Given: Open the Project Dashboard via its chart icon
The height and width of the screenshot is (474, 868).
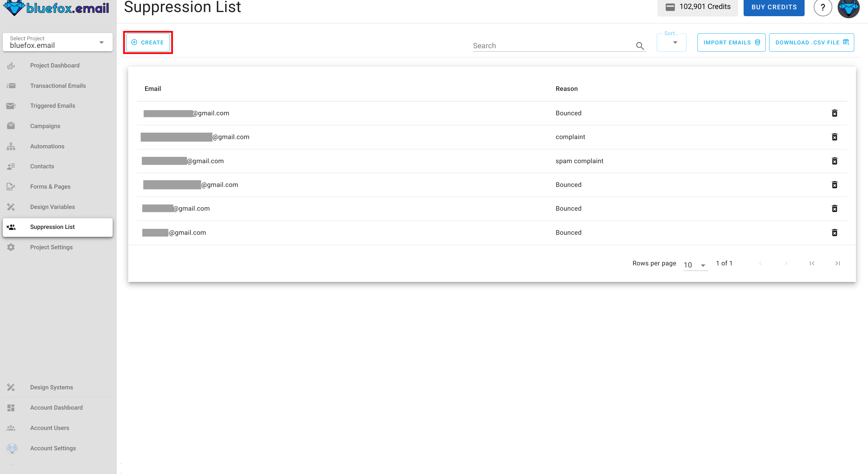Looking at the screenshot, I should [x=11, y=65].
